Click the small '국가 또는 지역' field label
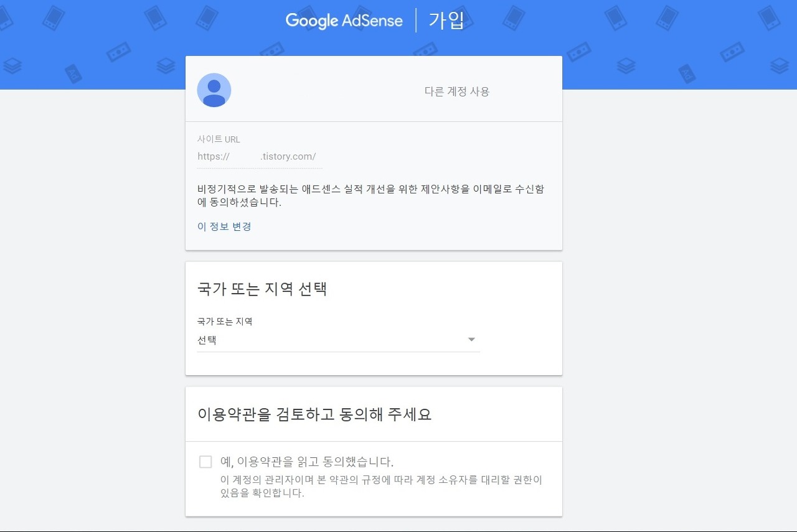Screen dimensions: 797x532 (225, 322)
